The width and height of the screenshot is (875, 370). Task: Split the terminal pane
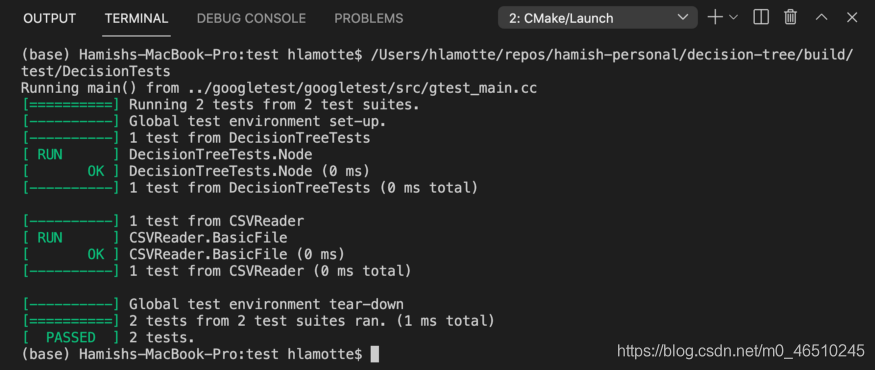pos(761,17)
